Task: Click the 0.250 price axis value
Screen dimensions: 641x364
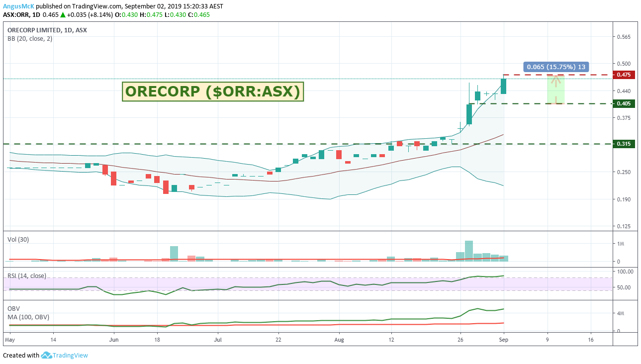Action: point(624,172)
